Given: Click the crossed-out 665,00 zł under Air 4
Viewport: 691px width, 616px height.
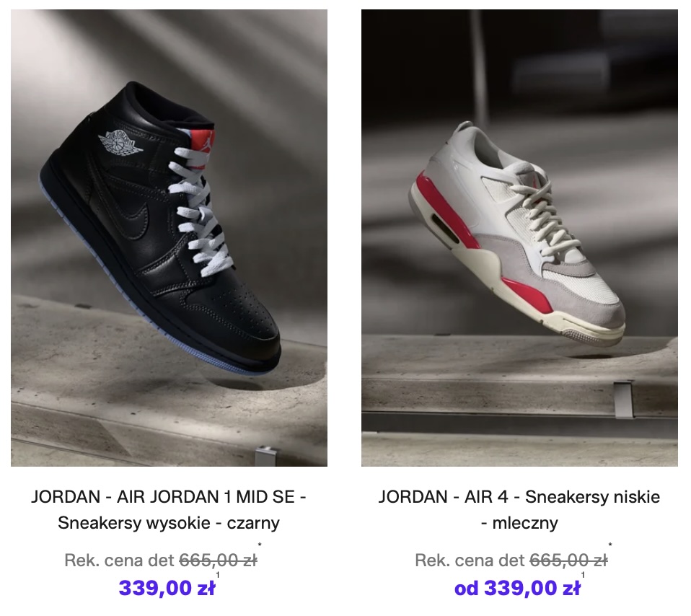Looking at the screenshot, I should [x=568, y=560].
